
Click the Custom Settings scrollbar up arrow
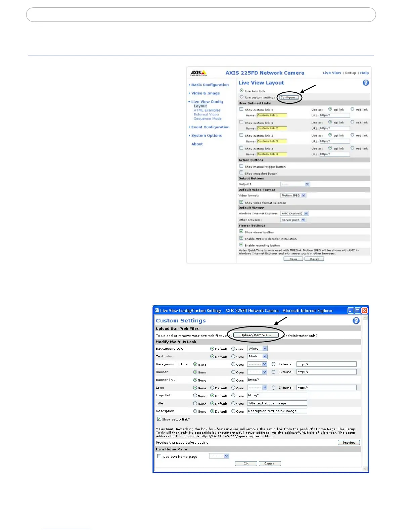[365, 318]
